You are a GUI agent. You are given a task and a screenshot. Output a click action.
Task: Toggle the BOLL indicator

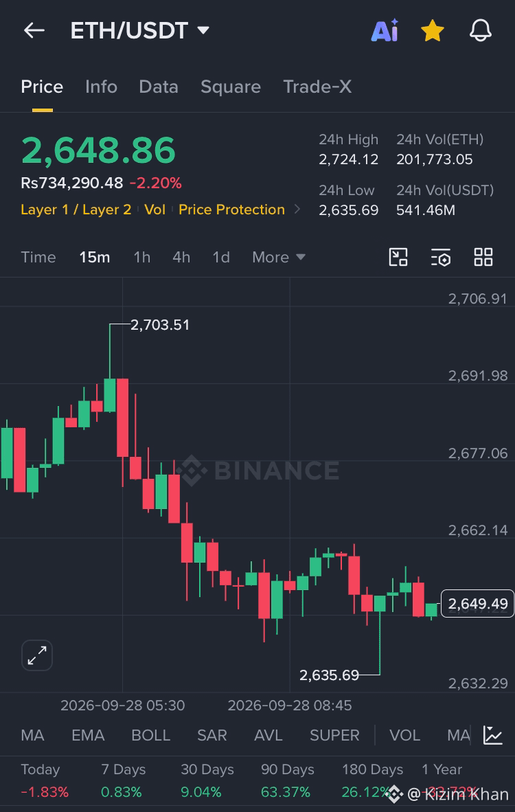point(150,735)
